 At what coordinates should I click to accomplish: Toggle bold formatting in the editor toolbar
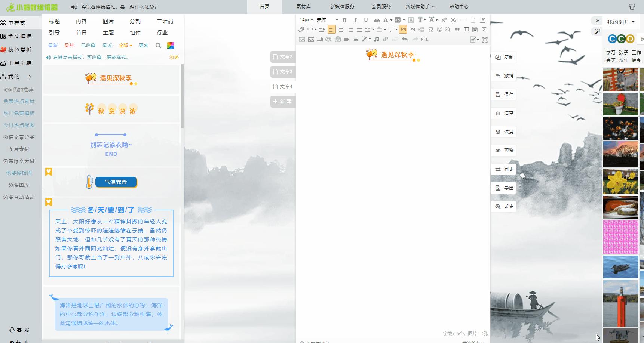point(344,20)
